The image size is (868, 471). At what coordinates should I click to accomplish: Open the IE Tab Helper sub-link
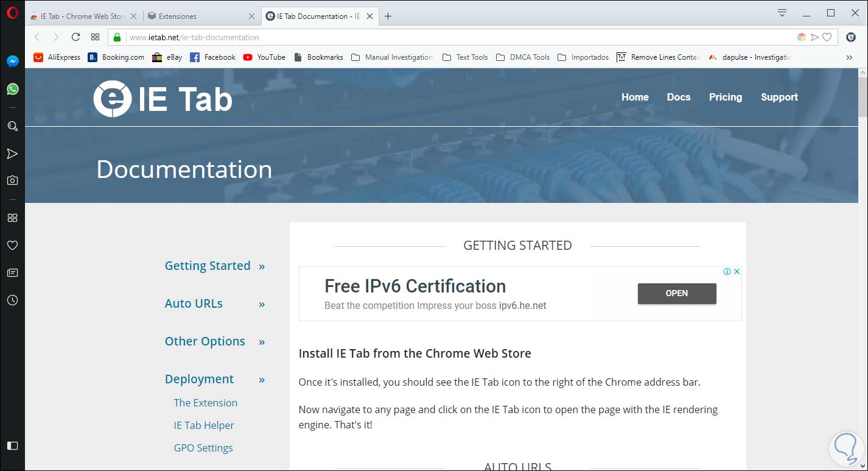tap(204, 425)
